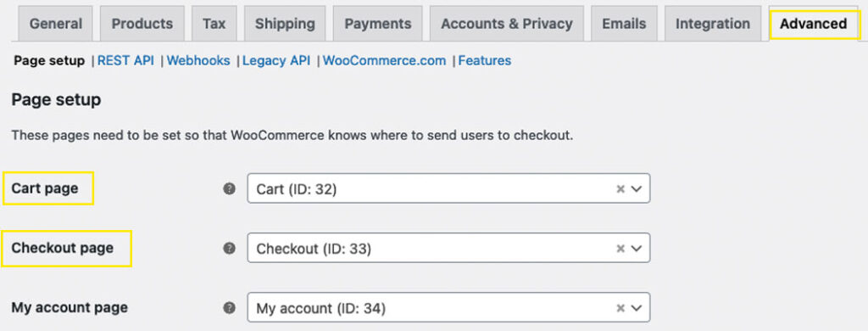Switch to the Shipping tab

(x=285, y=24)
